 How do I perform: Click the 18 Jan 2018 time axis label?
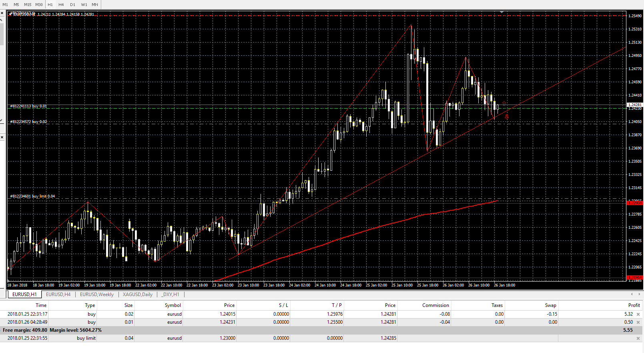tap(17, 285)
